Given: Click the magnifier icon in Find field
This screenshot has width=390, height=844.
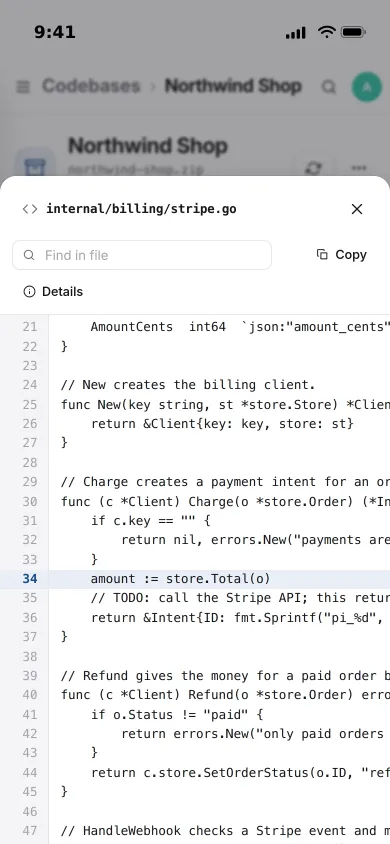Looking at the screenshot, I should pyautogui.click(x=30, y=255).
